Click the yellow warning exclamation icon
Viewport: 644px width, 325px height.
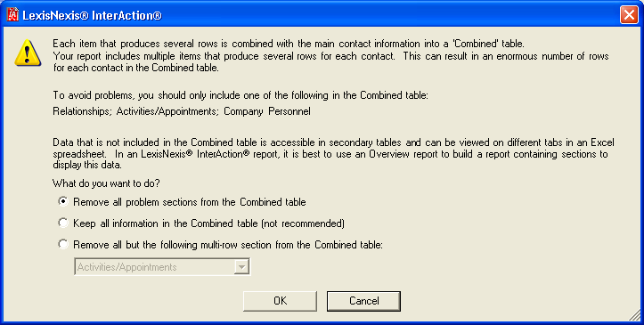(28, 53)
